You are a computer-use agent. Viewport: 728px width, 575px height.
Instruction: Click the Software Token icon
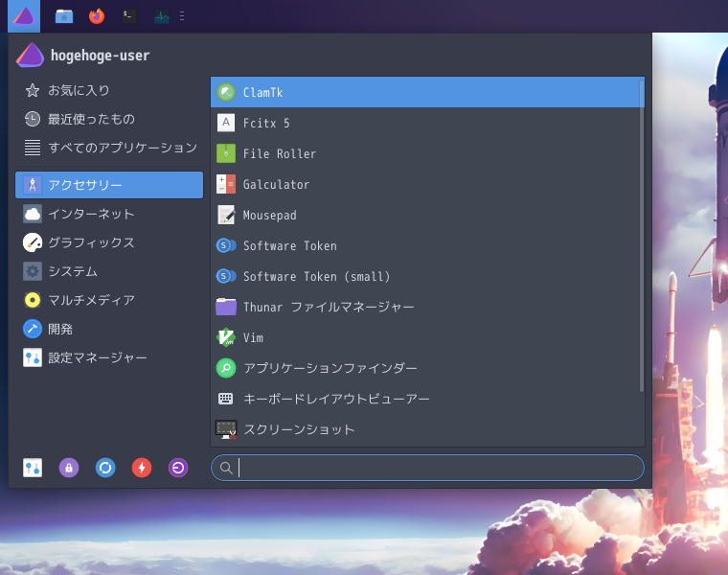pos(226,245)
